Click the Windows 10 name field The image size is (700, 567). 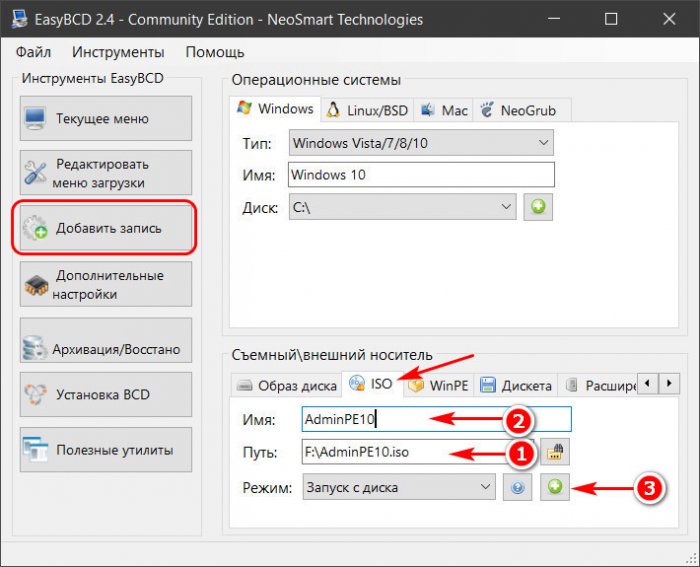(421, 175)
